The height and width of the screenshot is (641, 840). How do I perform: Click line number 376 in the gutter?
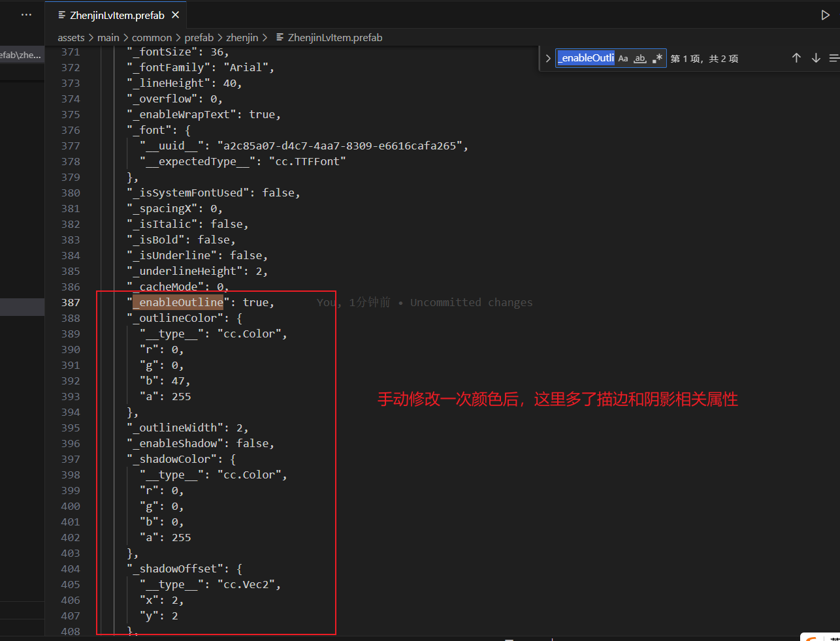click(x=71, y=130)
